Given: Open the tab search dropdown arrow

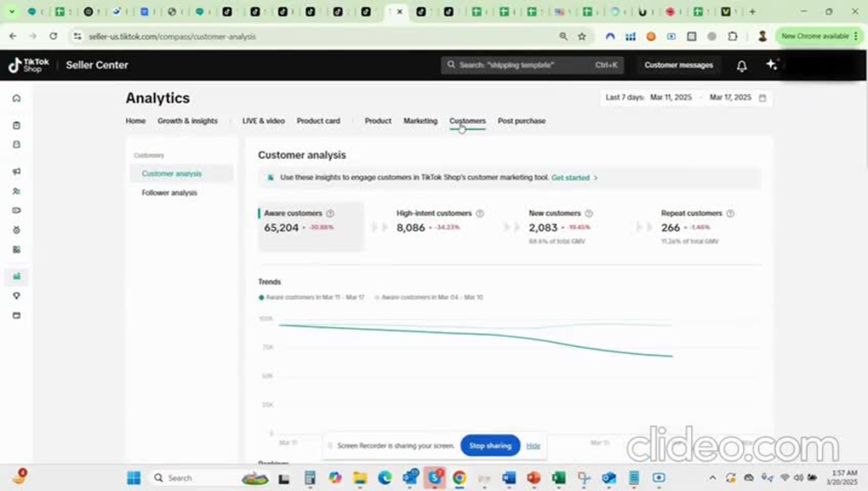Looking at the screenshot, I should point(11,11).
